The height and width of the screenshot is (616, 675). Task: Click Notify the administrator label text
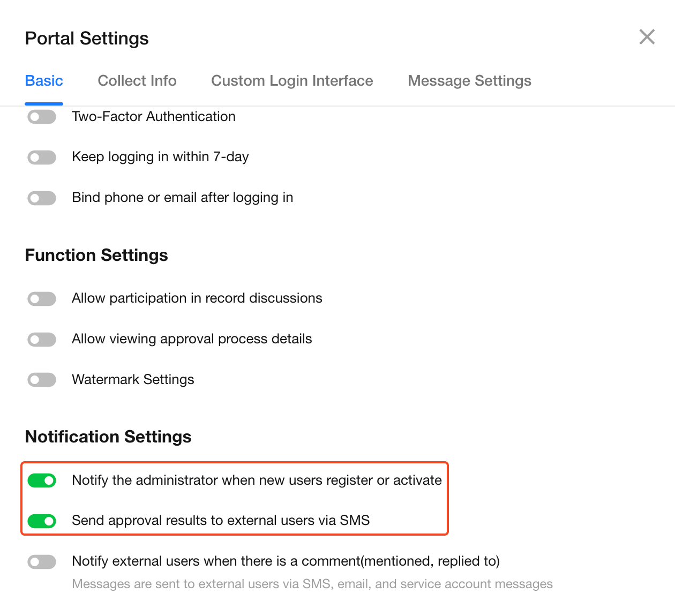(x=257, y=480)
